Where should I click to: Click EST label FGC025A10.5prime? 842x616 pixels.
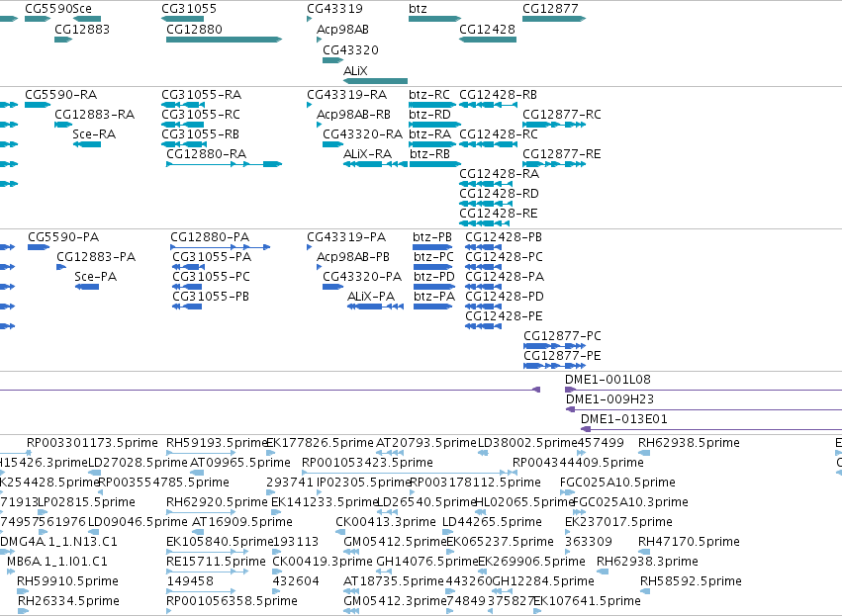click(617, 483)
